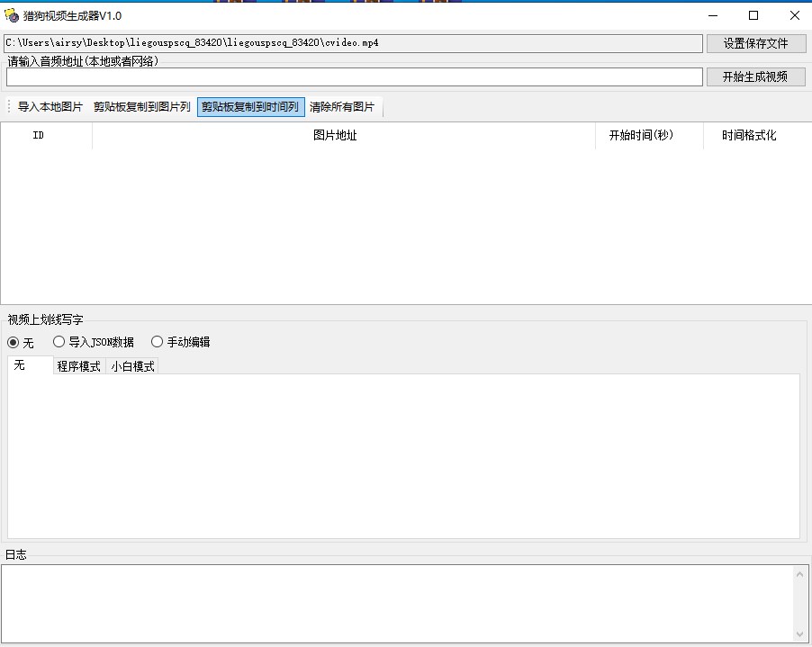Click the 开始时间(秒) column header
The image size is (812, 647).
pos(649,136)
